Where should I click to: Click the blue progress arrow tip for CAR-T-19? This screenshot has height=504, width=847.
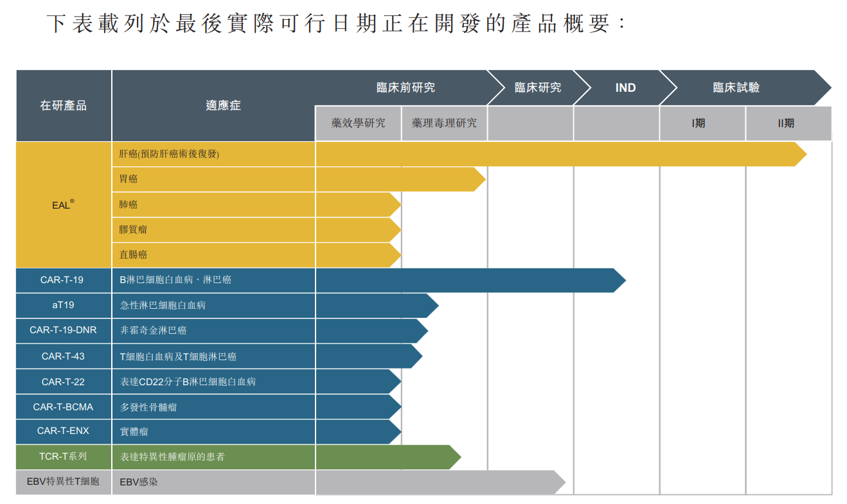[x=620, y=280]
